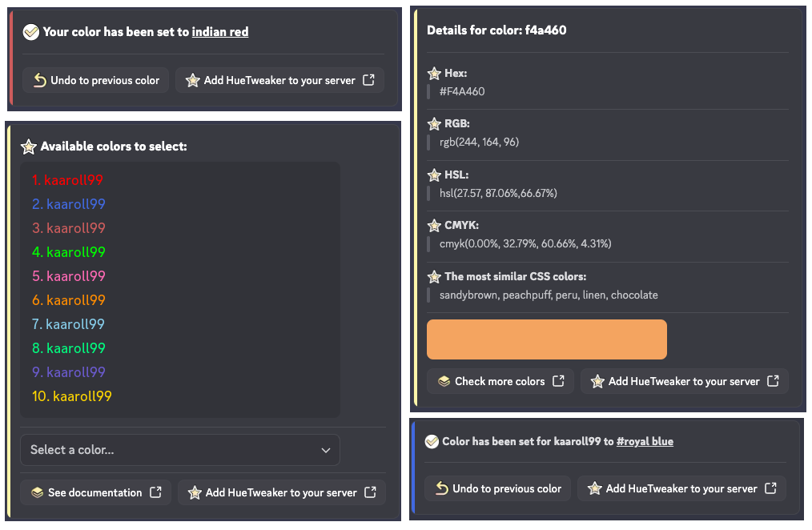Open the Select a color dropdown
This screenshot has height=530, width=812.
click(179, 450)
